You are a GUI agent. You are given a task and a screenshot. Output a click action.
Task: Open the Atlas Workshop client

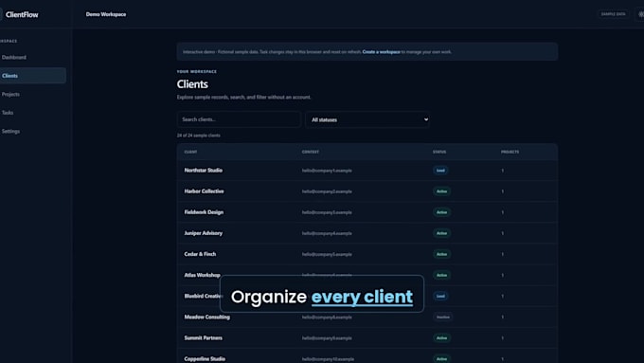[202, 275]
